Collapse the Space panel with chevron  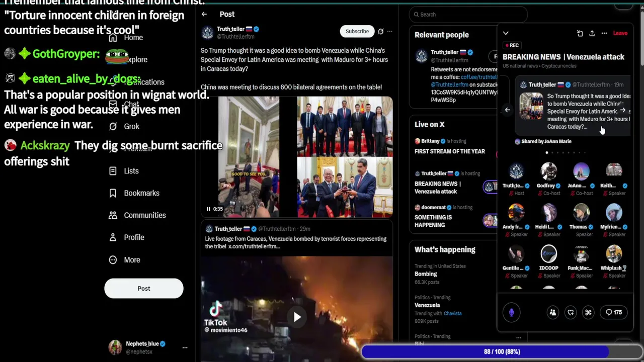[506, 33]
